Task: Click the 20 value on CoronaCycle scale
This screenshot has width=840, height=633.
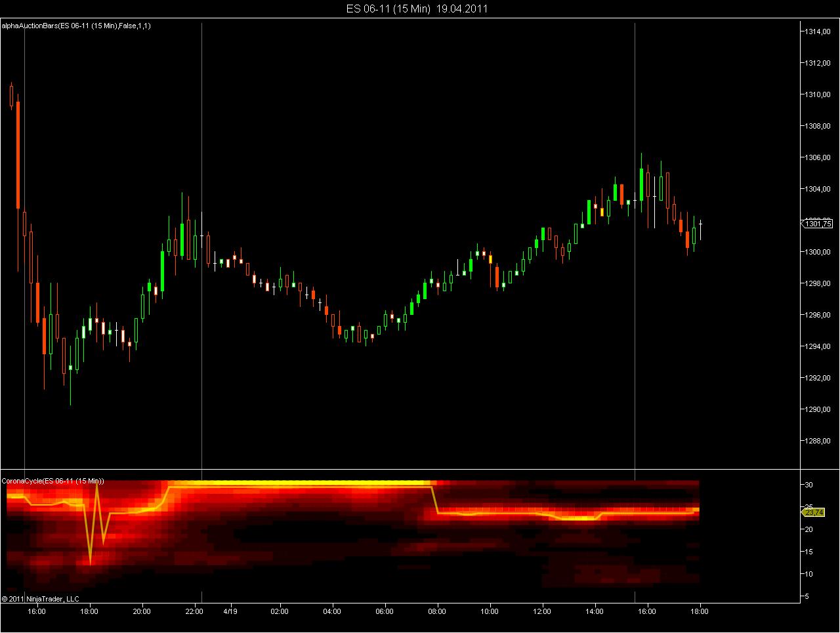Action: tap(810, 529)
